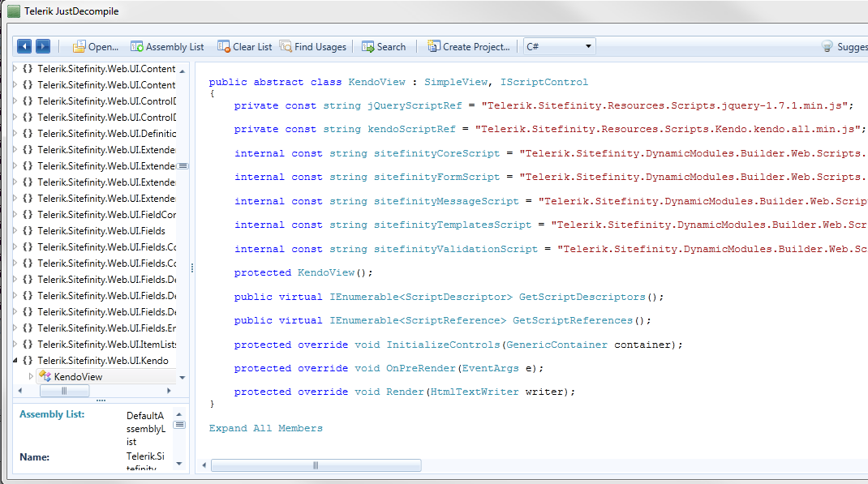
Task: Select Telerik.Sitefinity.Web.UI.Kendo in the tree
Action: [103, 361]
